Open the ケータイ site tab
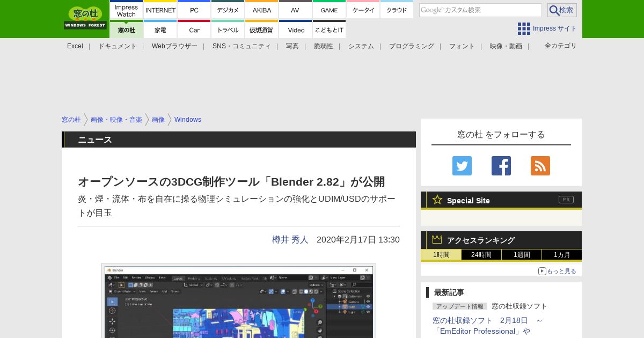 point(363,10)
